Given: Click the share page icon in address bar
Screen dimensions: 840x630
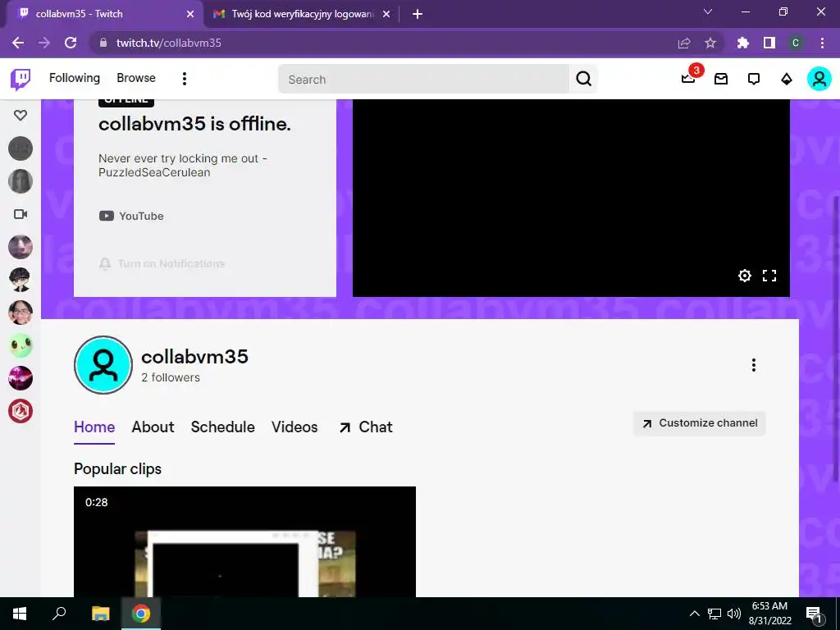Looking at the screenshot, I should pos(684,43).
